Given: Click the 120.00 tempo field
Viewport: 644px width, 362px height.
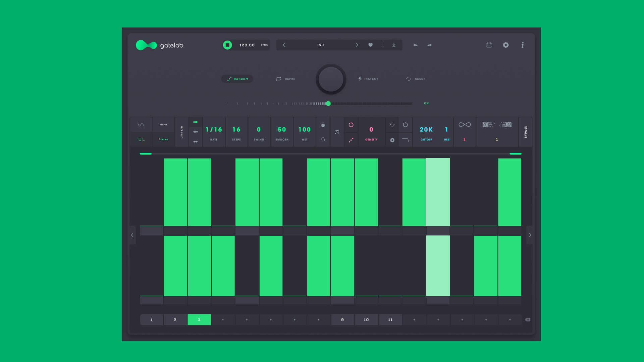Looking at the screenshot, I should point(247,45).
